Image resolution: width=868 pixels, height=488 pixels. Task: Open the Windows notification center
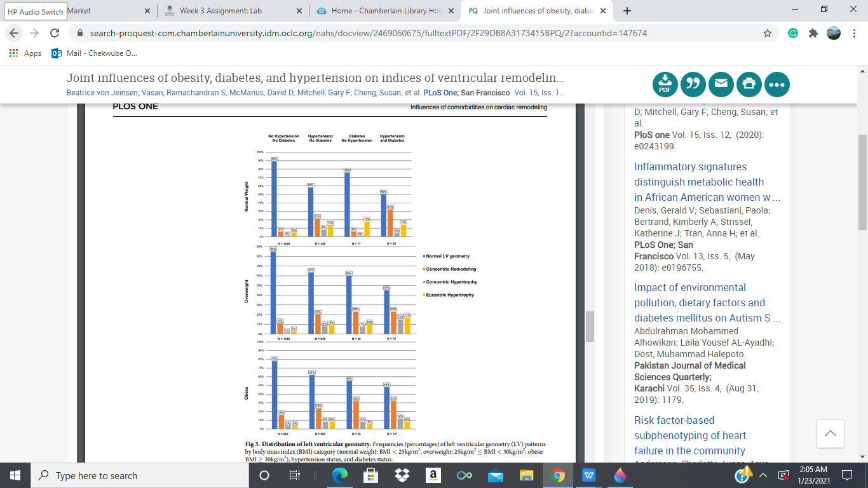pos(847,475)
